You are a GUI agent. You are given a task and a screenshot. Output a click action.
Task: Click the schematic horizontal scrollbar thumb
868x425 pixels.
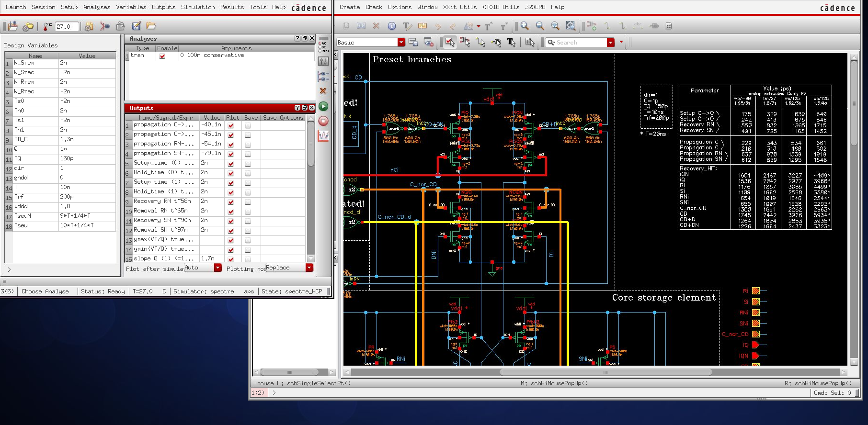(x=605, y=372)
